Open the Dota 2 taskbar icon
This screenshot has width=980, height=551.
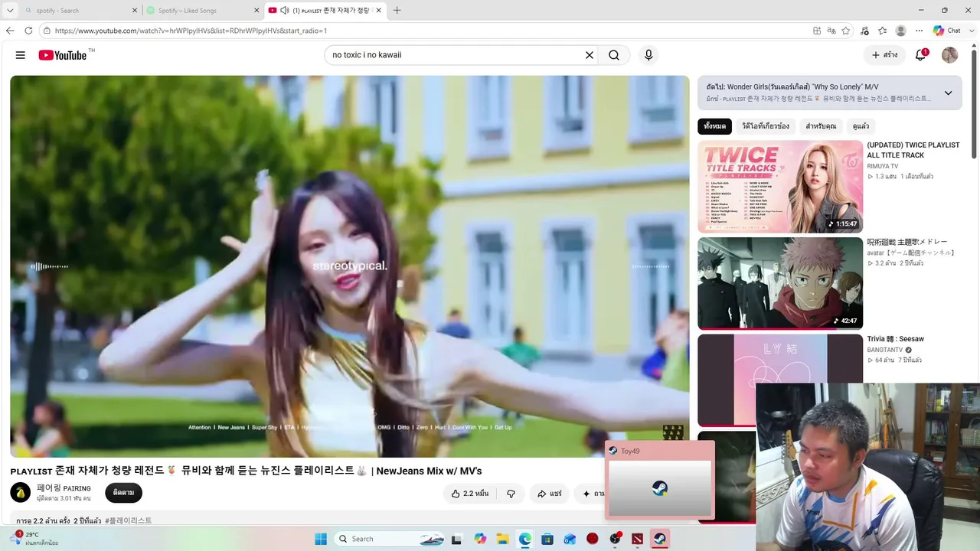[637, 539]
